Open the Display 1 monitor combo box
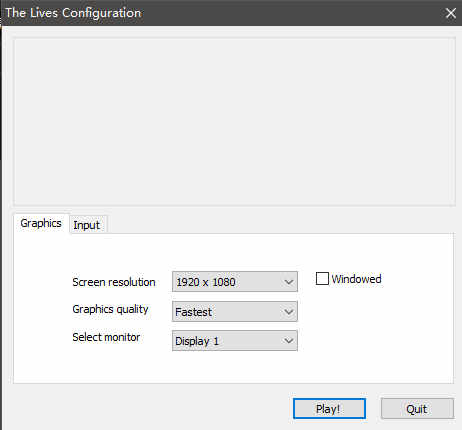462x430 pixels. pyautogui.click(x=235, y=341)
